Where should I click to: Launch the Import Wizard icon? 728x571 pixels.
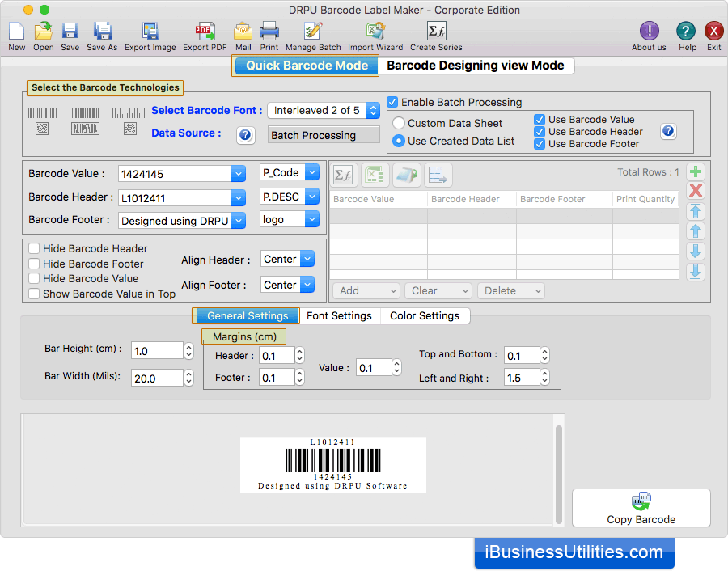pyautogui.click(x=375, y=31)
